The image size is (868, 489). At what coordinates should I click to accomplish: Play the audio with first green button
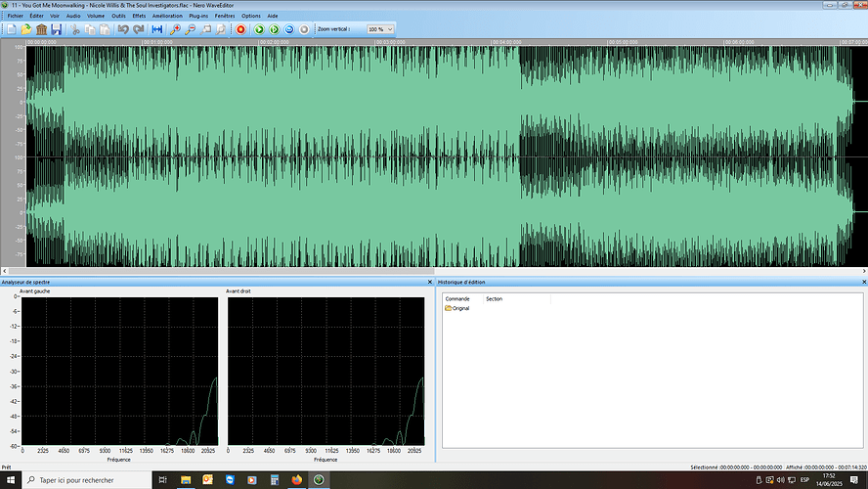[258, 29]
